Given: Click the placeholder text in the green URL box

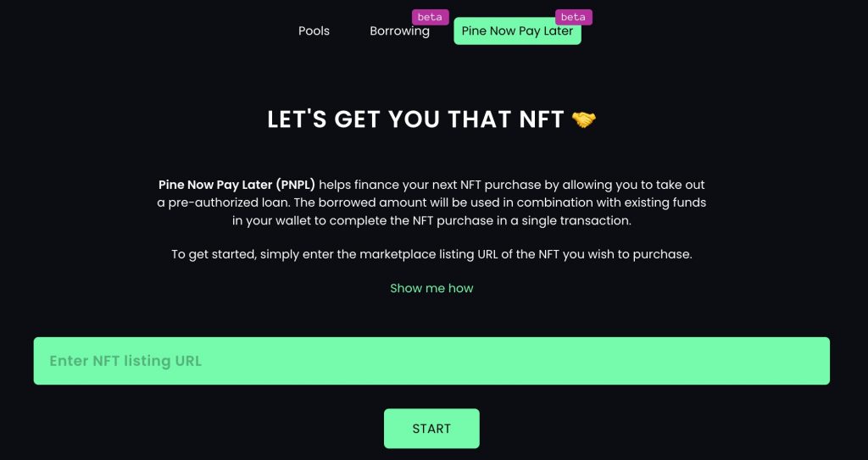Looking at the screenshot, I should click(125, 361).
